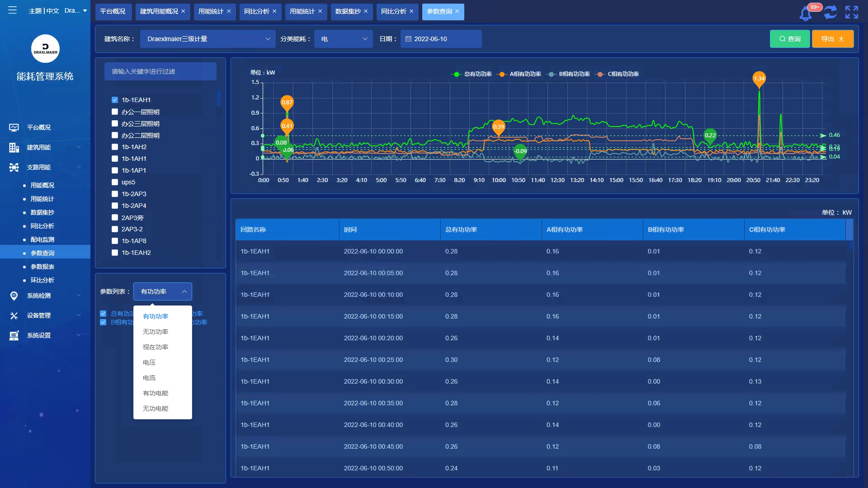Click the refresh arrows icon

[830, 12]
